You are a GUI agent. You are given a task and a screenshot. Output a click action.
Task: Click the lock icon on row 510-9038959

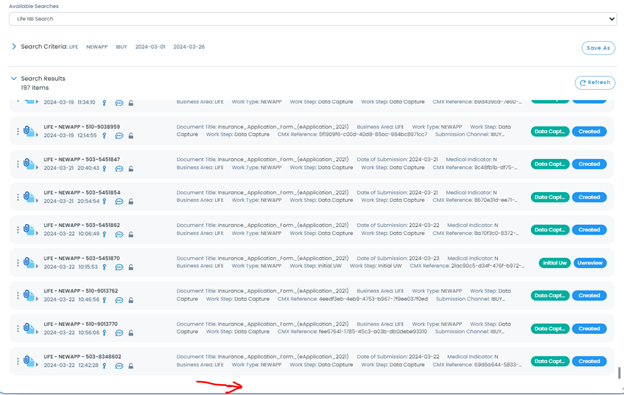click(x=131, y=136)
